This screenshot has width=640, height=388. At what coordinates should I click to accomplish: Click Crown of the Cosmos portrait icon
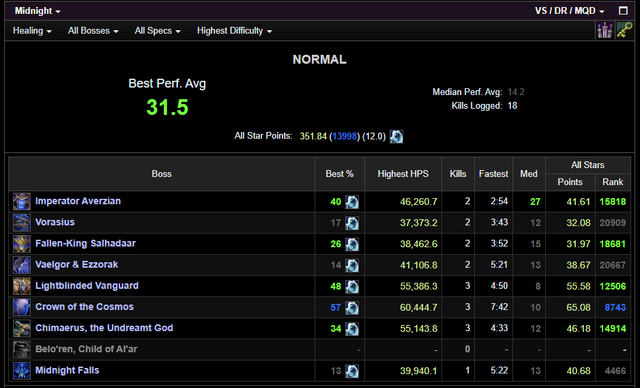(22, 307)
